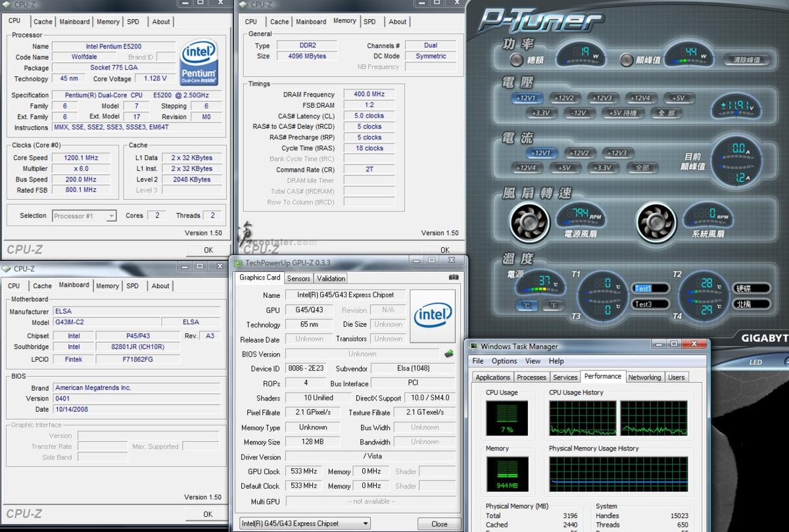Image resolution: width=789 pixels, height=532 pixels.
Task: Click OK in the CPU-Z Mainboard window
Action: click(208, 514)
